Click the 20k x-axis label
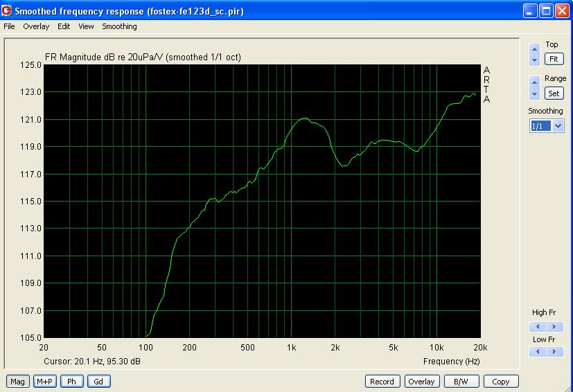Image resolution: width=573 pixels, height=392 pixels. tap(481, 348)
